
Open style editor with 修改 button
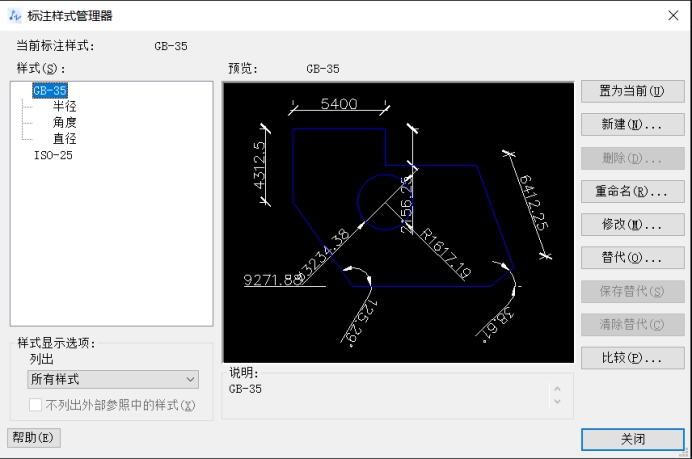(x=632, y=224)
